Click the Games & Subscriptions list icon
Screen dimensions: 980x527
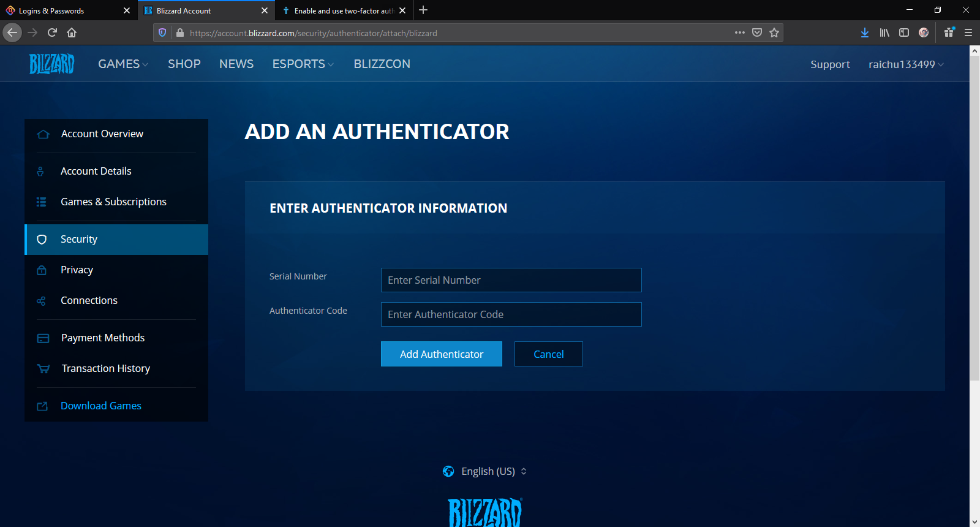pos(41,202)
